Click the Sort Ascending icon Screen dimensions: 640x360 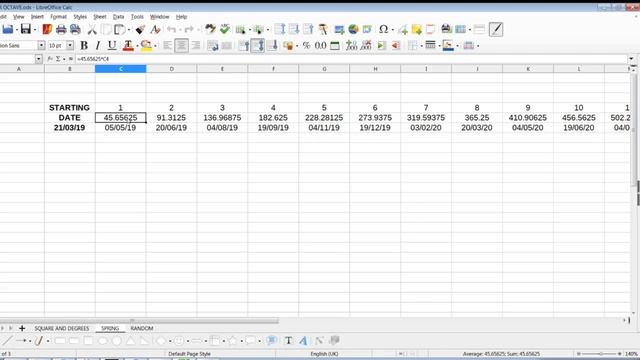coord(294,29)
